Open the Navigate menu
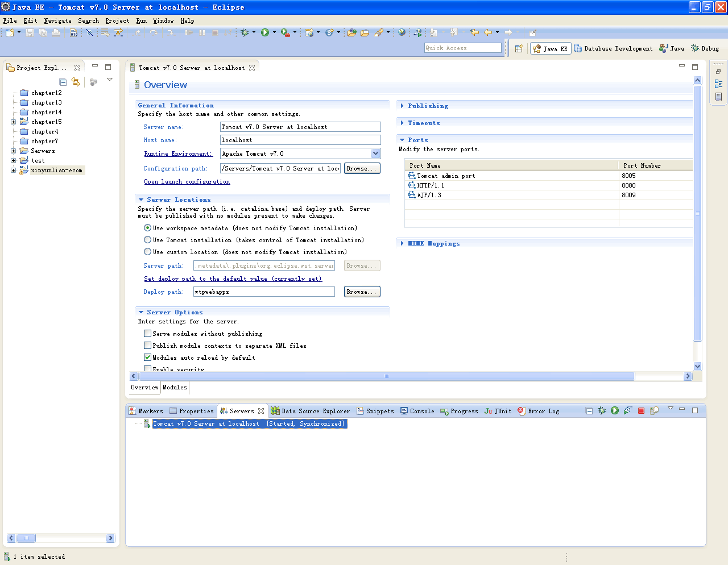 click(x=57, y=20)
